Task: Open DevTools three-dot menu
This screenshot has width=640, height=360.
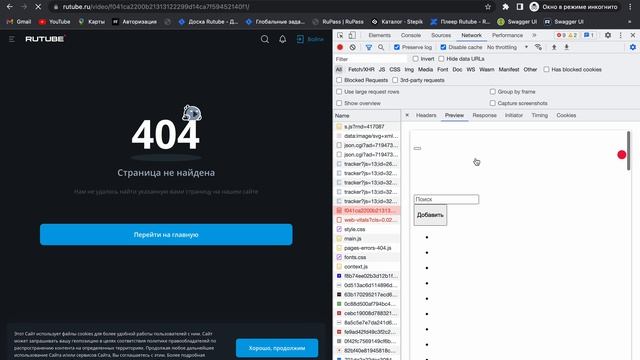Action: 620,36
